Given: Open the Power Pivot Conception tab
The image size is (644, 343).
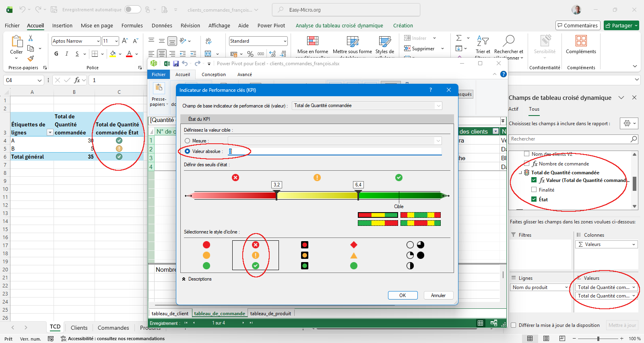Looking at the screenshot, I should [x=213, y=74].
